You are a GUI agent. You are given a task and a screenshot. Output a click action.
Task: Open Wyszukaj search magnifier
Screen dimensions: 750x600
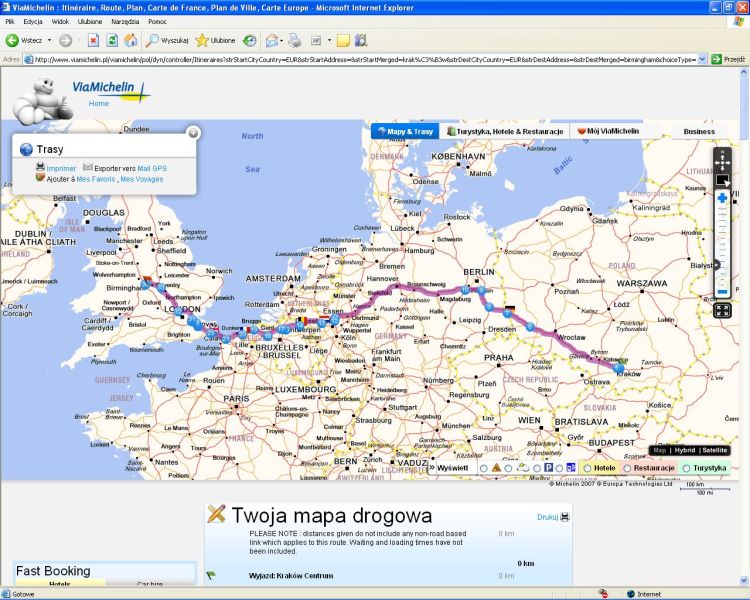[167, 41]
